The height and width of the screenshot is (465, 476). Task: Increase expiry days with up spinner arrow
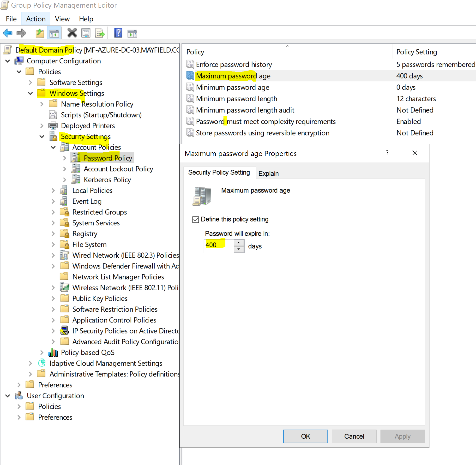pyautogui.click(x=239, y=243)
